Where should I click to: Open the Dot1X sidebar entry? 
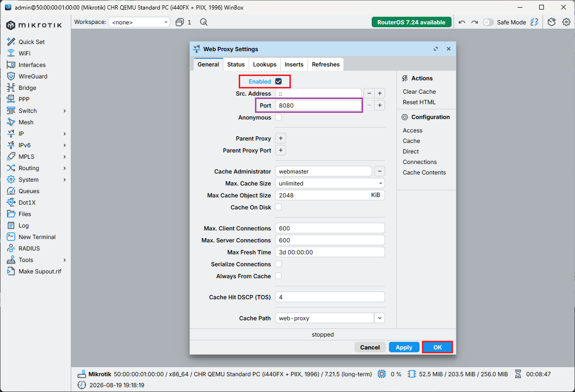[x=27, y=202]
